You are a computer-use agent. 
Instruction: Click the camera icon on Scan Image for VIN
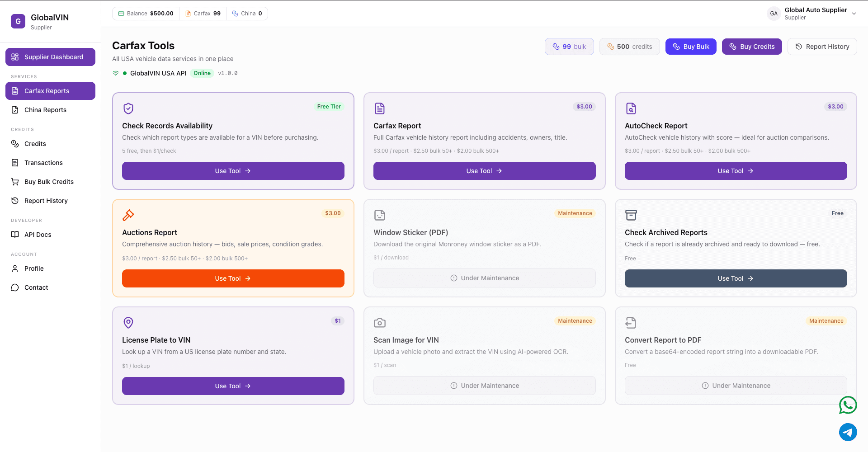pos(380,322)
